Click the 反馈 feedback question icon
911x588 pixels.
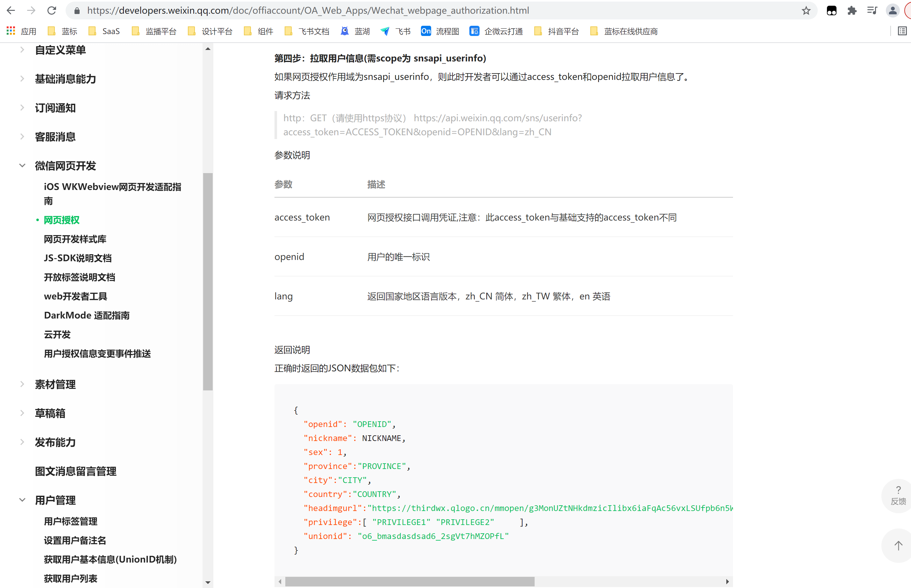pyautogui.click(x=898, y=496)
